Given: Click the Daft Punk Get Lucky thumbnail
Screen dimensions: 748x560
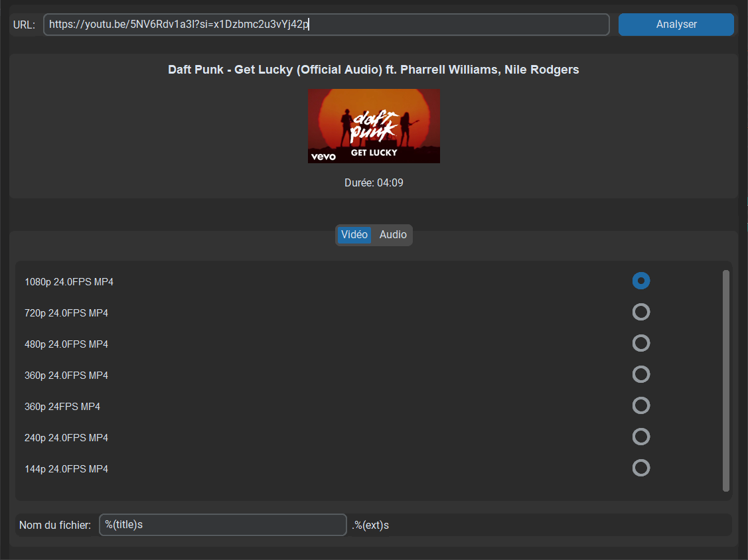Looking at the screenshot, I should (x=374, y=126).
